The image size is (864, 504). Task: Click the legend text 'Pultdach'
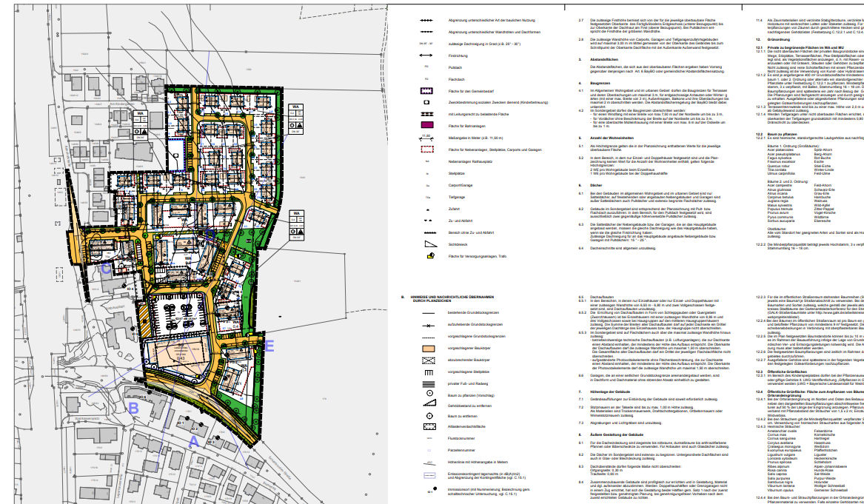click(x=456, y=68)
